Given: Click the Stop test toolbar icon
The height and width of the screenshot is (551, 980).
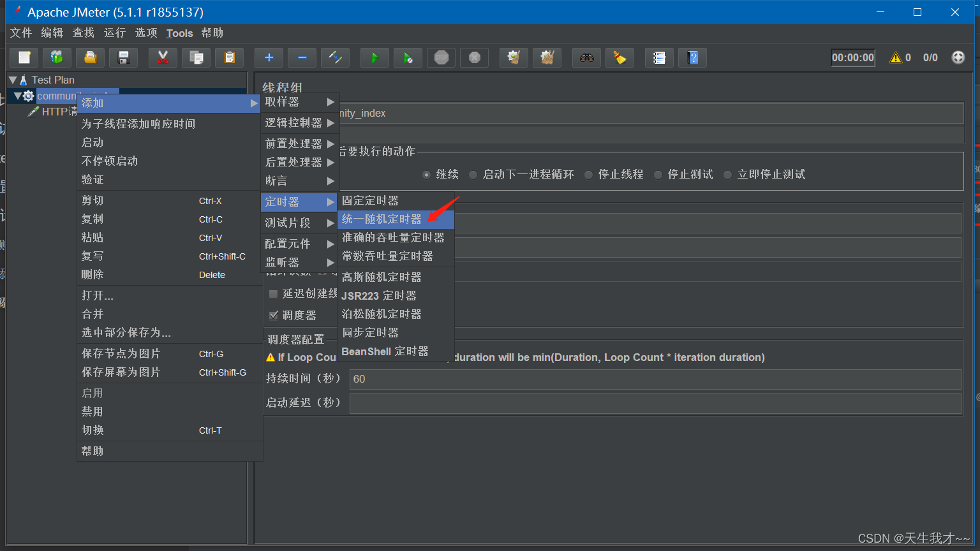Looking at the screenshot, I should [x=442, y=58].
